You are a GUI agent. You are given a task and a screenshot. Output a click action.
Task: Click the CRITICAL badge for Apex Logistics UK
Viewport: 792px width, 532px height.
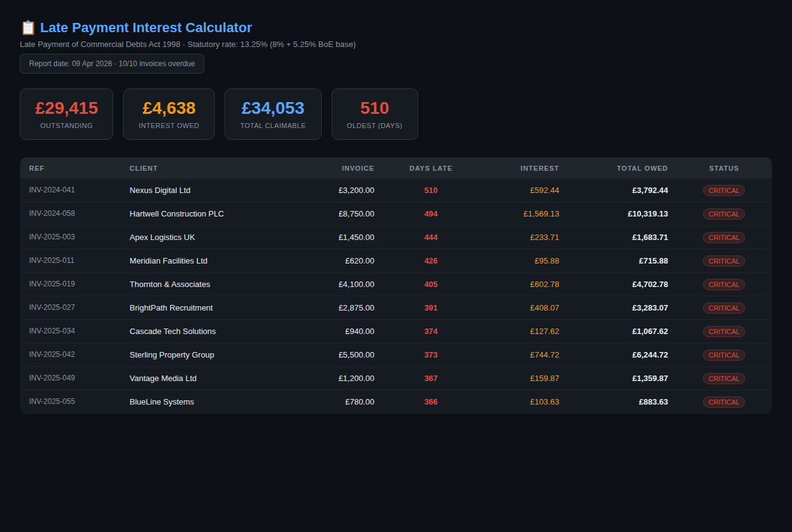[723, 238]
